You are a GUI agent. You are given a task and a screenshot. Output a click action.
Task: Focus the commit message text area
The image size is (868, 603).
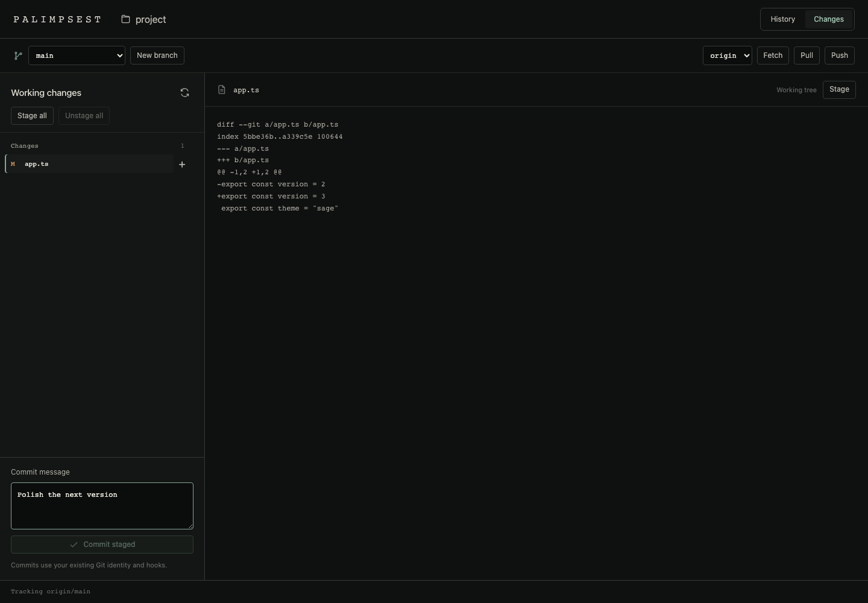tap(102, 506)
